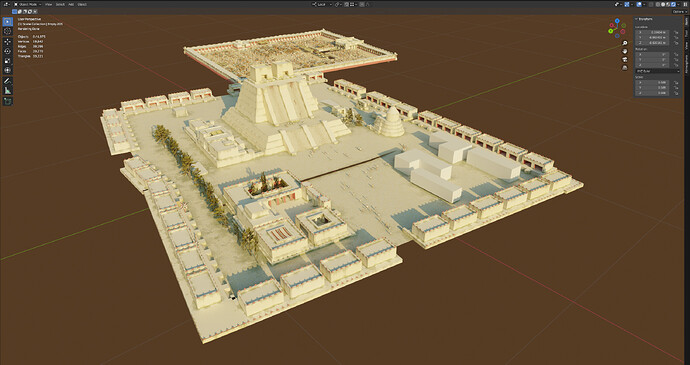Open the shading options dropdown arrow

(678, 4)
